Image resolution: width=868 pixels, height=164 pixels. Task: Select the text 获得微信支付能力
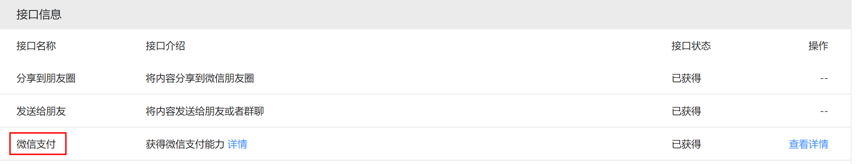coord(185,144)
